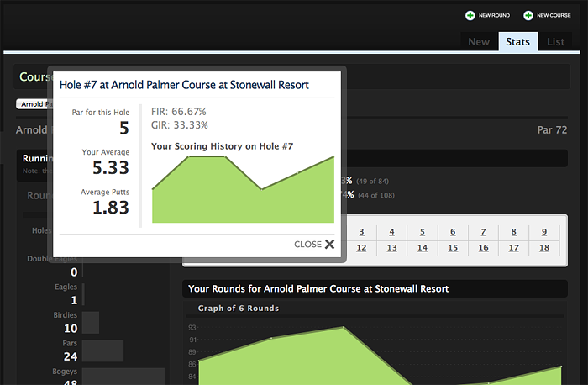Select the Stats tab
The width and height of the screenshot is (588, 385).
pyautogui.click(x=518, y=42)
